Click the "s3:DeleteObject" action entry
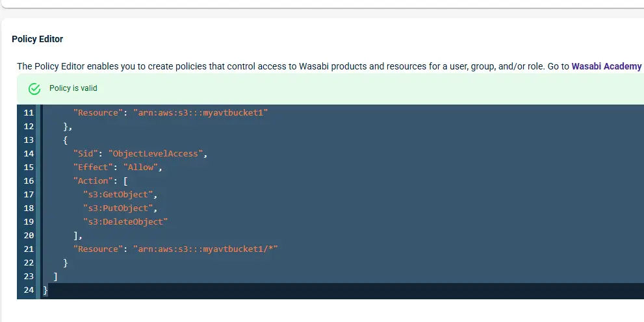The width and height of the screenshot is (644, 322). click(x=125, y=221)
